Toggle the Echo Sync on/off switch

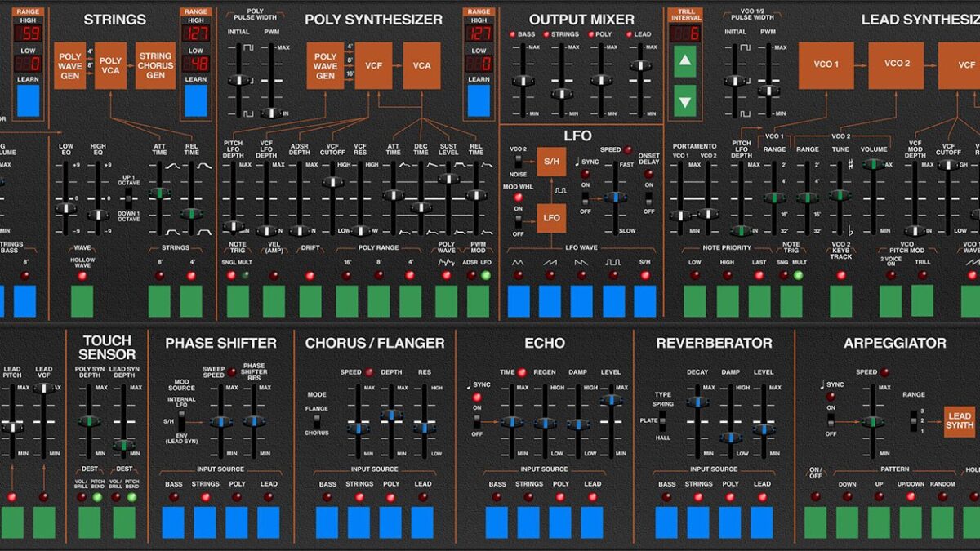click(477, 422)
